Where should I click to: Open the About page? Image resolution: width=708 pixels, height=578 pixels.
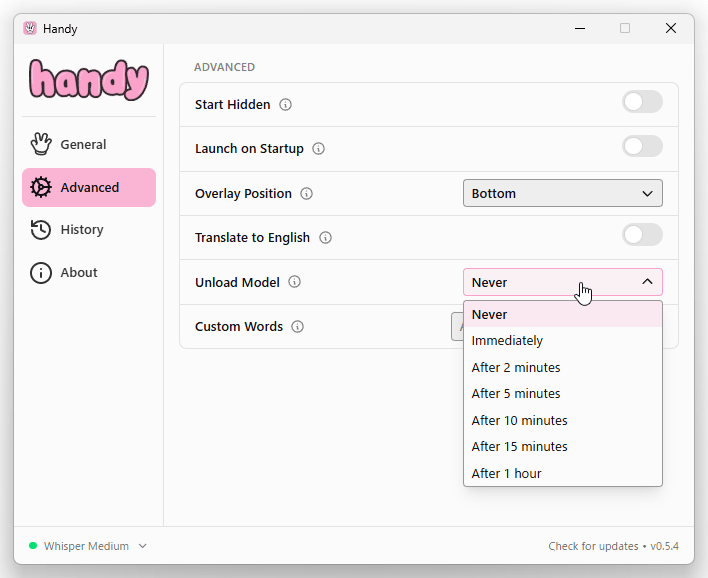click(78, 273)
